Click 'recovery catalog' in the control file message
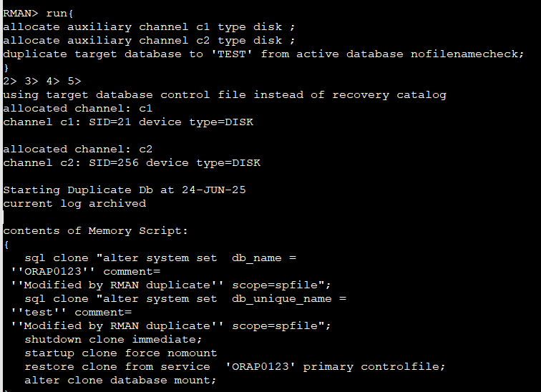541x392 pixels. coord(389,95)
